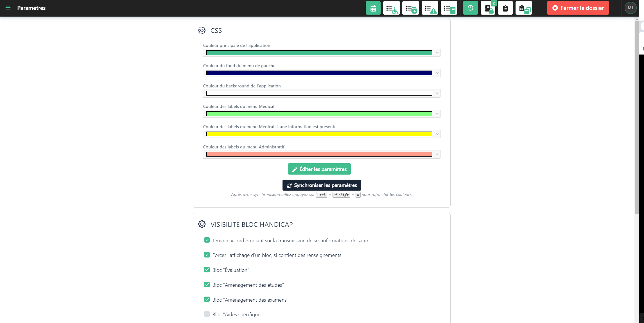Click the handicap list icon
Screen dimensions: 644x323
click(x=391, y=8)
